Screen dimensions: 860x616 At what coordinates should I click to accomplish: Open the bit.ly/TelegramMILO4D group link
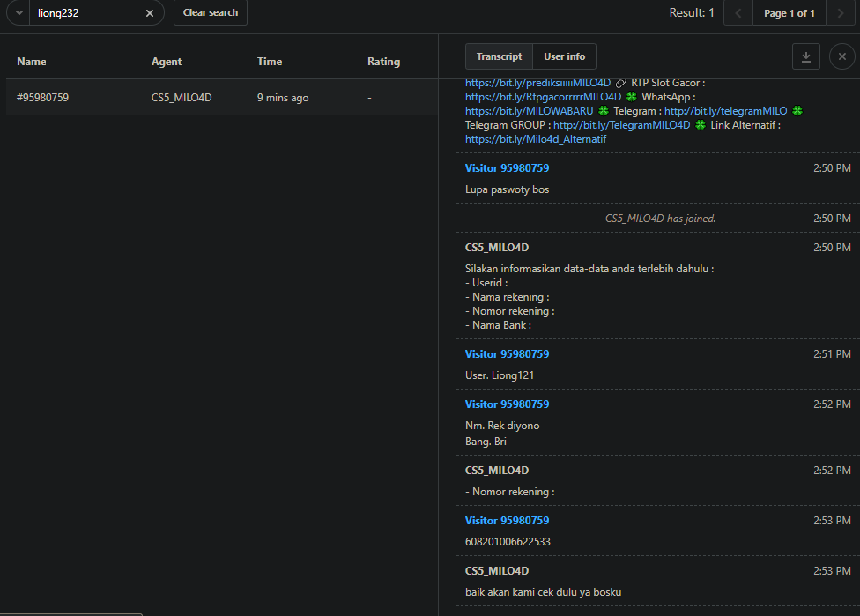click(621, 125)
